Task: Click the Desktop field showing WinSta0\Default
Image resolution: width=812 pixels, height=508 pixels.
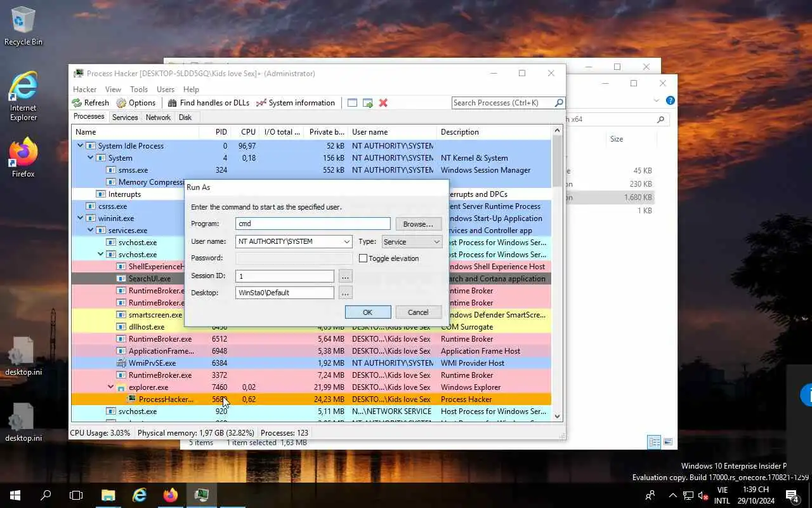Action: (x=285, y=293)
